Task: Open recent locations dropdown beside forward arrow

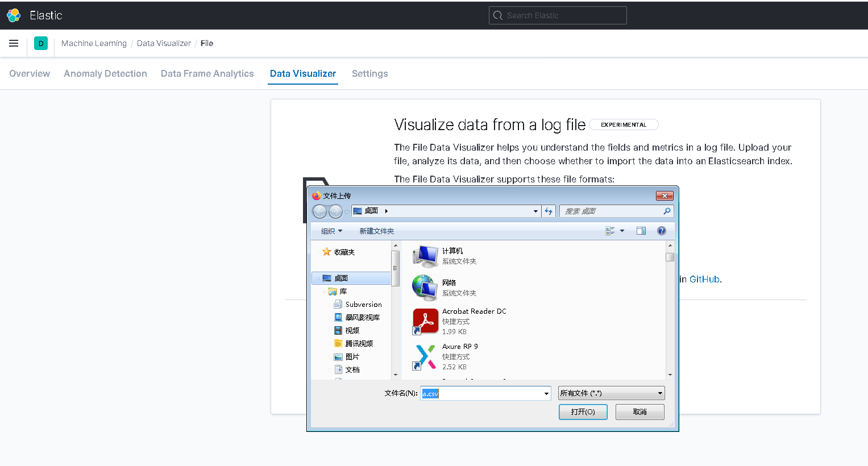Action: pos(347,212)
